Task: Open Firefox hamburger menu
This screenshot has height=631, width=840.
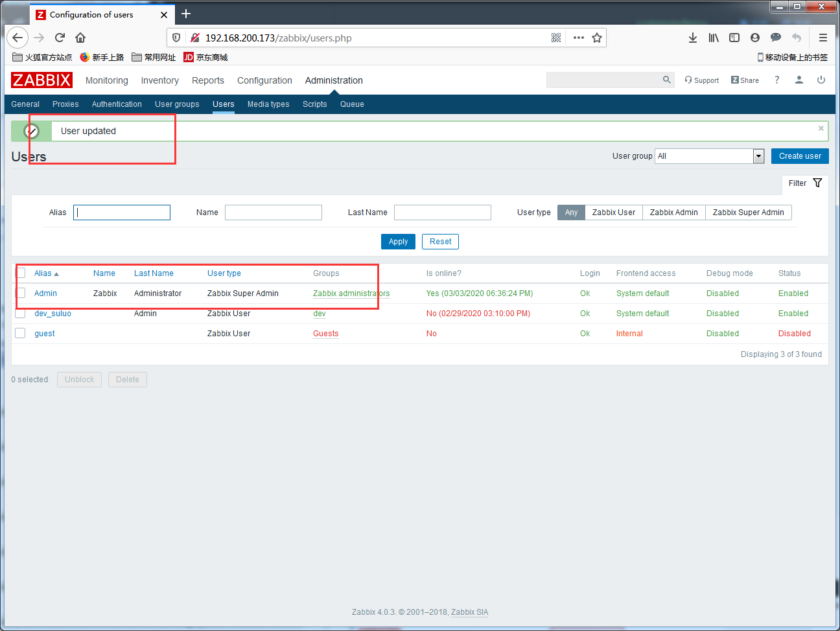Action: click(x=823, y=38)
